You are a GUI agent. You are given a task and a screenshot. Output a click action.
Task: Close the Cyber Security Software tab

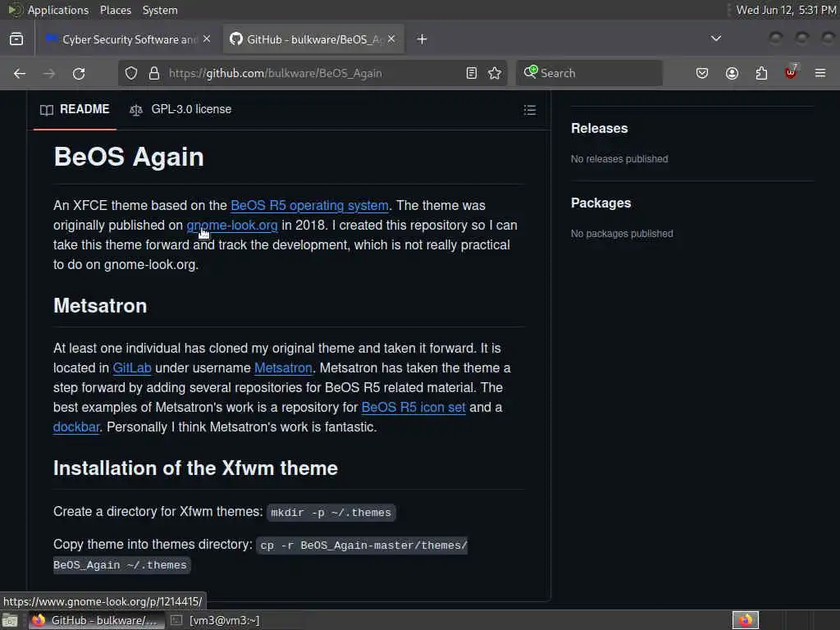207,39
